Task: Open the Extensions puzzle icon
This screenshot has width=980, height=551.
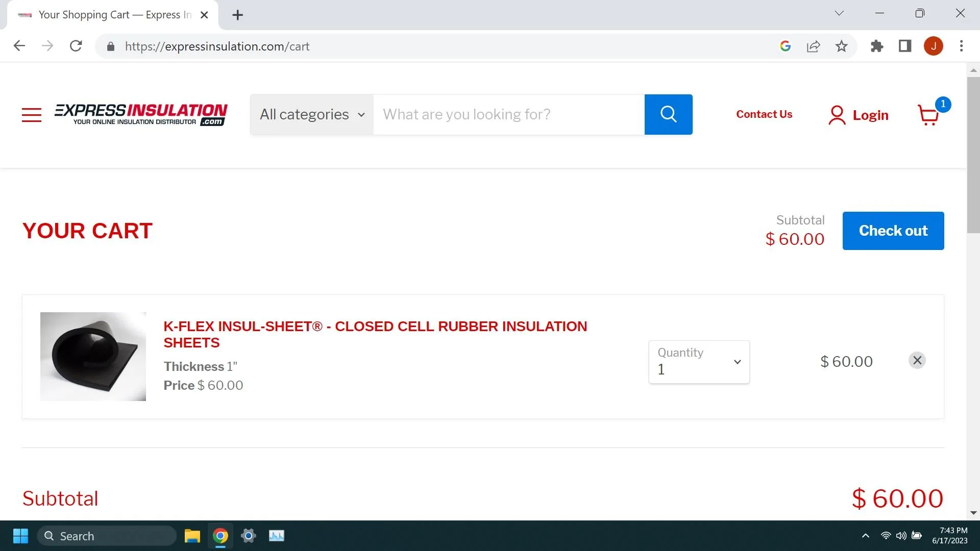Action: (x=877, y=46)
